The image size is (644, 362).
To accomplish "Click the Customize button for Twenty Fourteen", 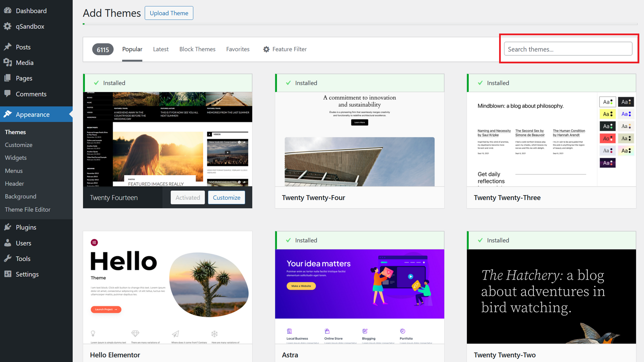I will [x=226, y=197].
